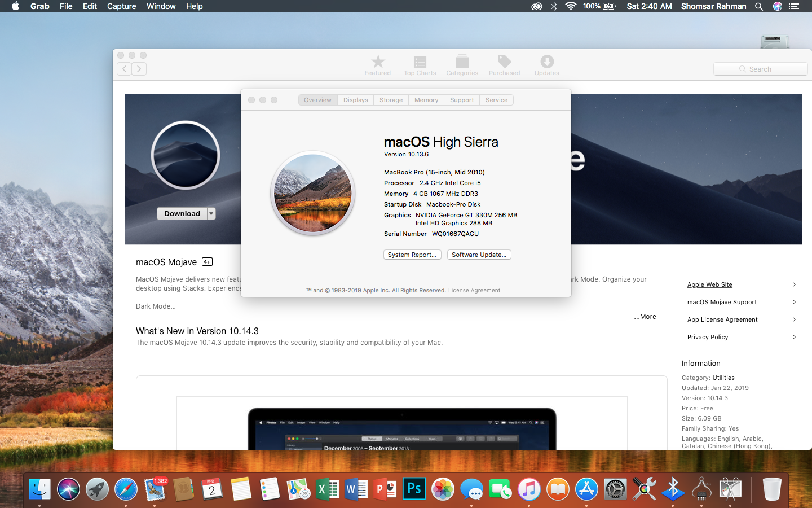Switch to the Displays tab

355,100
